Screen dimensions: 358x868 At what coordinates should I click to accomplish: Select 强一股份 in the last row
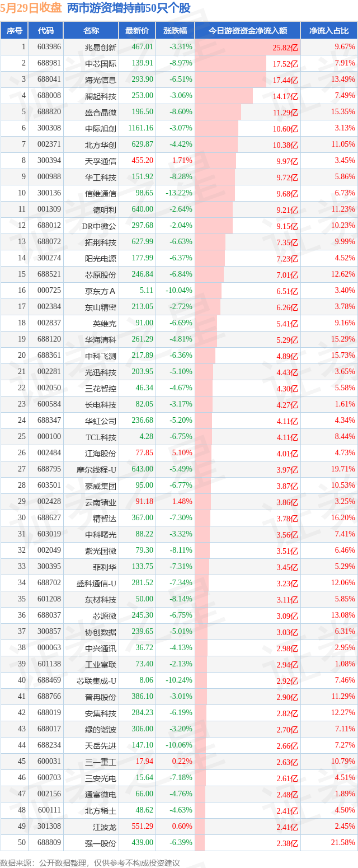(101, 843)
